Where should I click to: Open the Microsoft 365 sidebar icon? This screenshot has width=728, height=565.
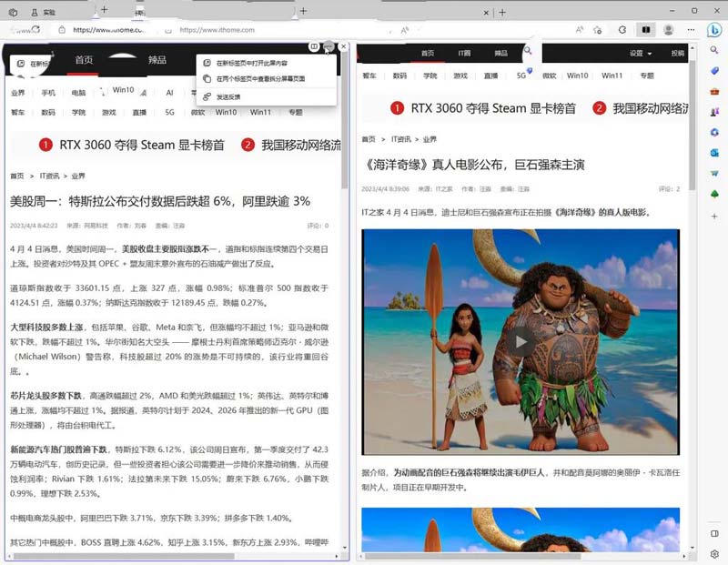714,132
